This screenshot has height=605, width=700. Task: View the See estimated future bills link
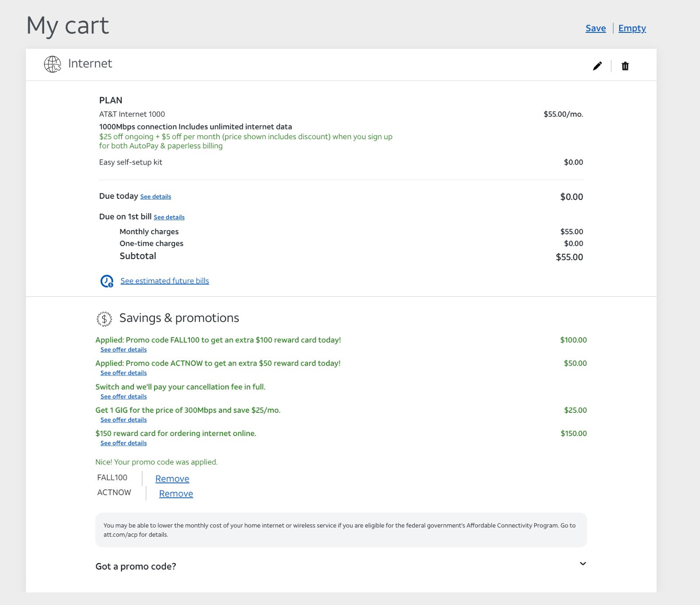pyautogui.click(x=164, y=281)
